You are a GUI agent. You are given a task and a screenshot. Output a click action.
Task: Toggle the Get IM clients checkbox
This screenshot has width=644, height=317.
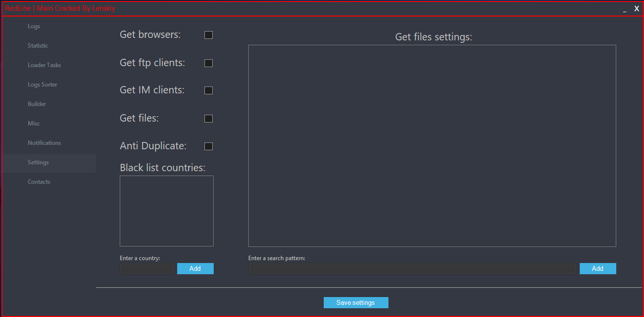208,90
